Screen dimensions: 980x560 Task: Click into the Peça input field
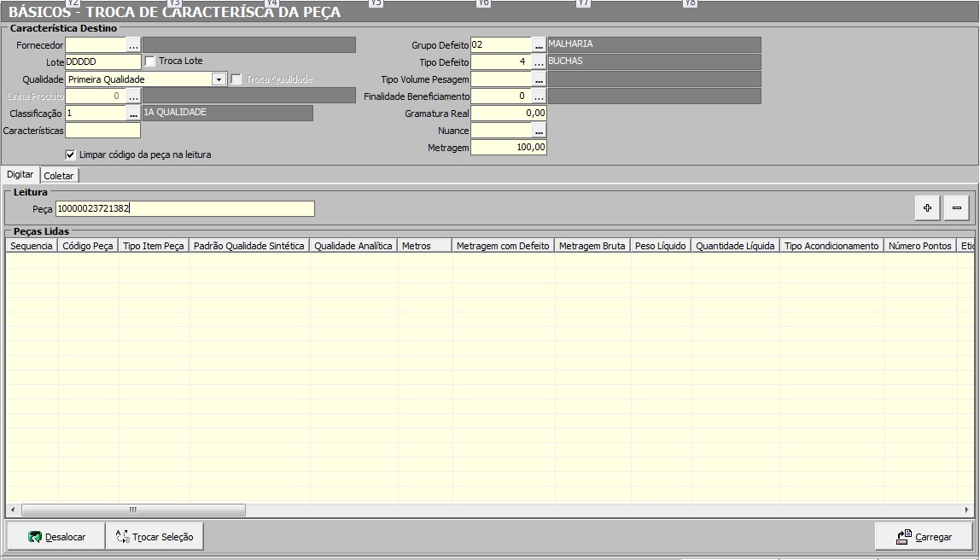[184, 209]
